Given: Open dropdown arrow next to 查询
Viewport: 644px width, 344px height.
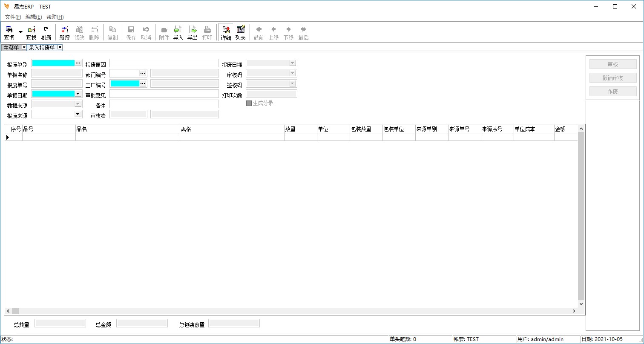Looking at the screenshot, I should (x=20, y=32).
